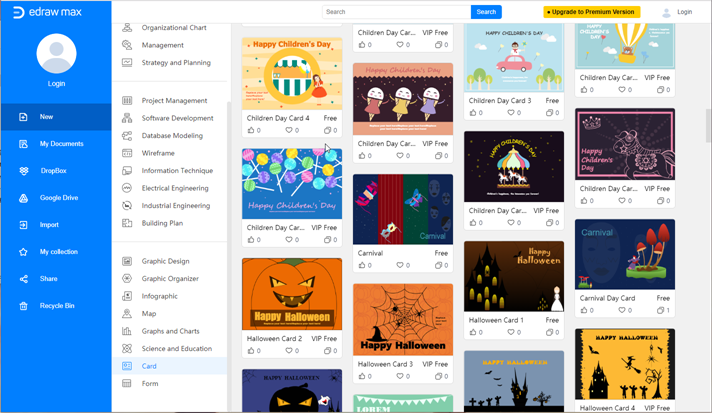Favorite Carnival template with heart icon
Viewport: 712px width, 413px height.
400,265
